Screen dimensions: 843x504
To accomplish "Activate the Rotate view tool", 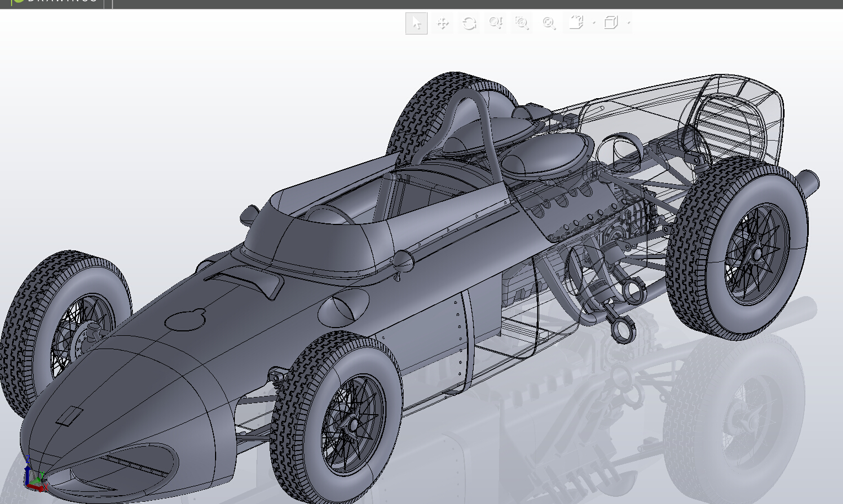I will coord(469,23).
